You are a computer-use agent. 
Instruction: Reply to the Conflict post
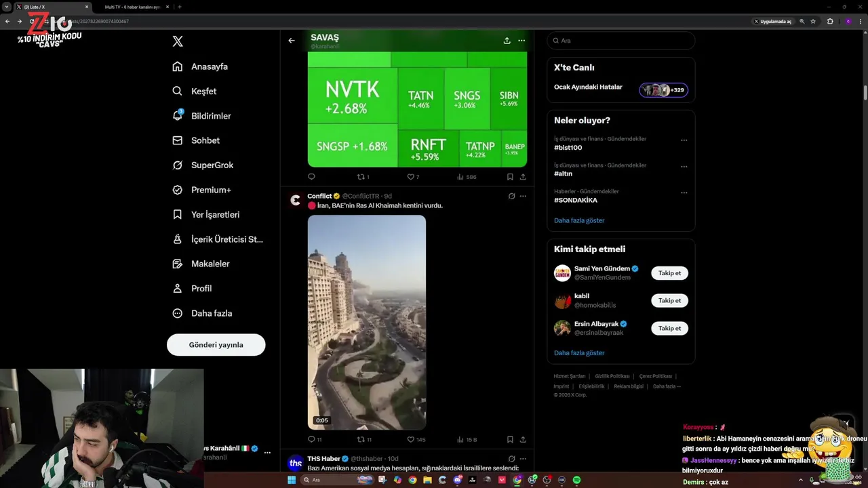314,439
